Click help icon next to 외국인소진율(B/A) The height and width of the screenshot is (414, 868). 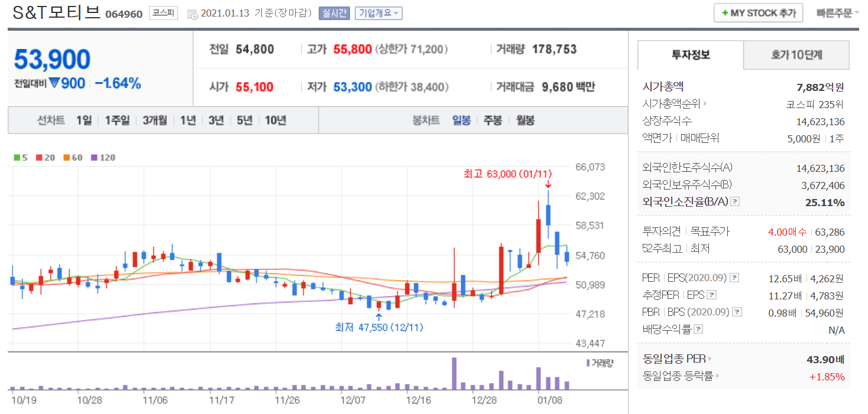pos(735,202)
